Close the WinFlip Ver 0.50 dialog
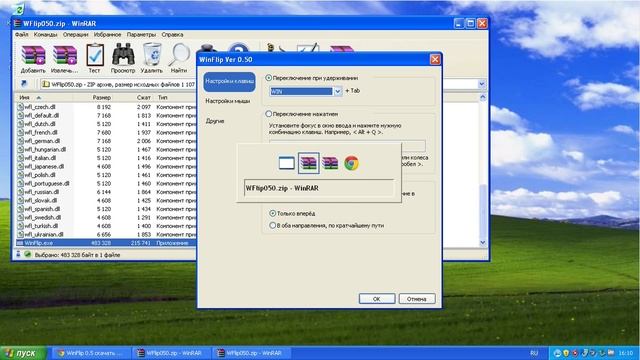 (x=435, y=60)
